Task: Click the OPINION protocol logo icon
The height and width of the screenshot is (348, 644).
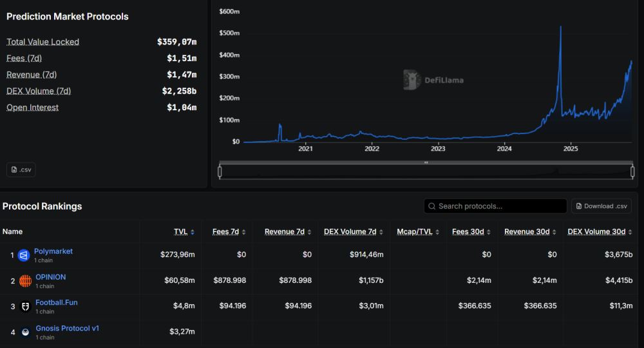Action: [25, 281]
